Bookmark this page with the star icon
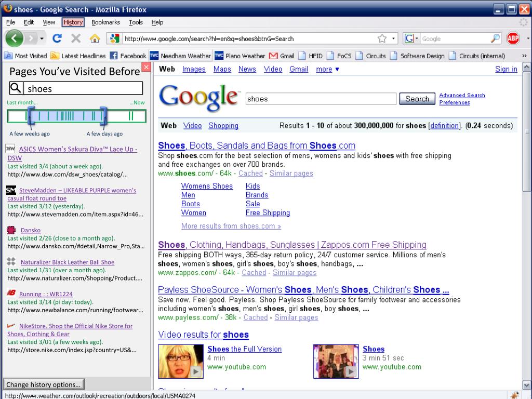Viewport: 532px width, 399px height. pyautogui.click(x=382, y=38)
